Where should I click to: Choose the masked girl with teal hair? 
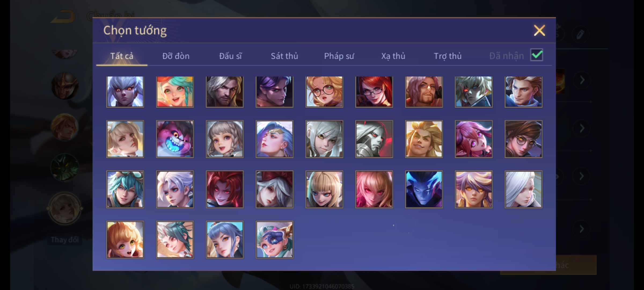(x=275, y=240)
